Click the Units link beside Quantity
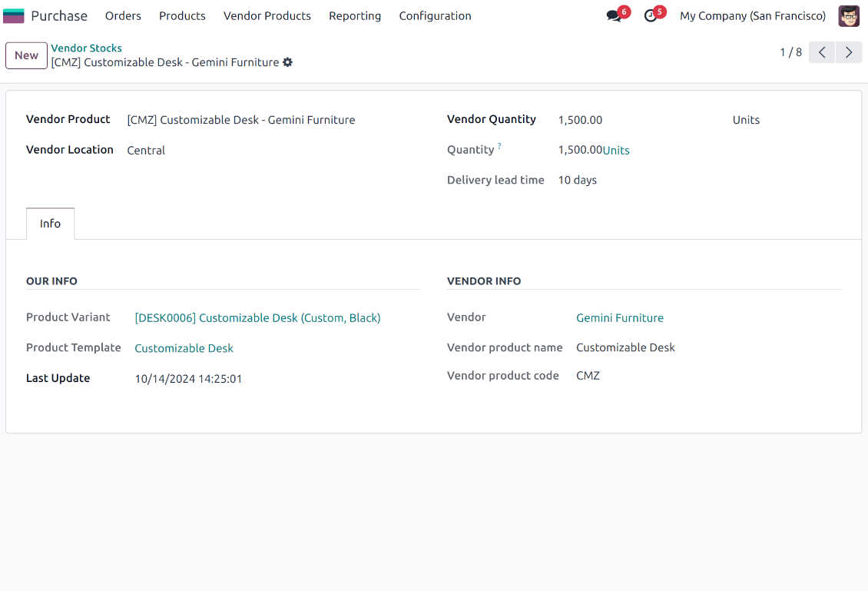The image size is (868, 591). 617,150
